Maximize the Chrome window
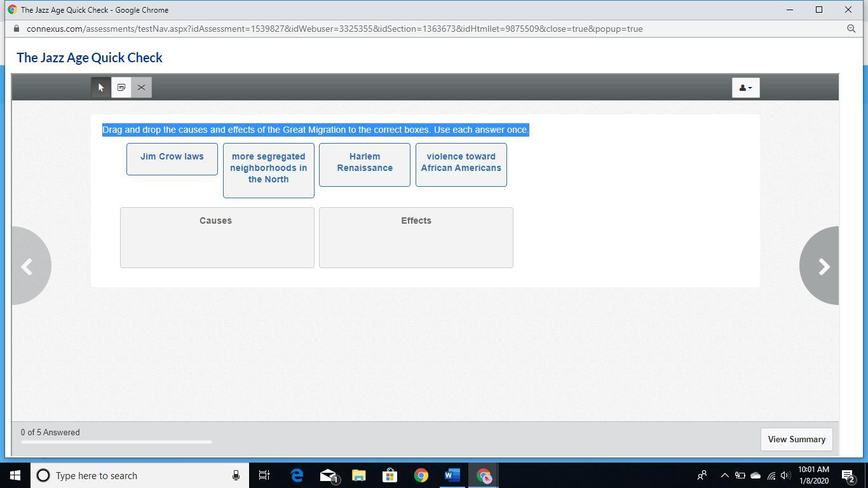The image size is (868, 488). (819, 10)
